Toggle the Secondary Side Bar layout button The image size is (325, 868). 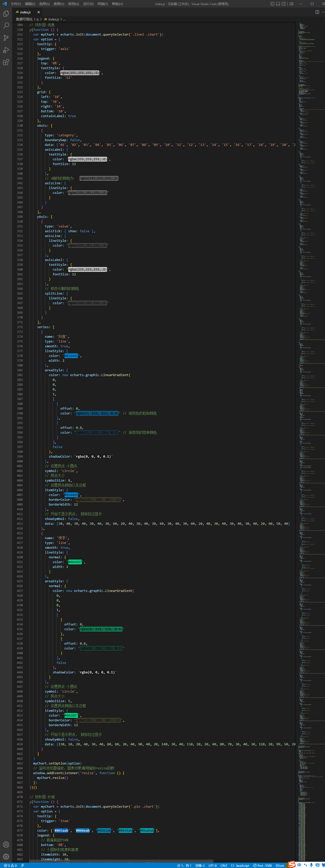[284, 4]
